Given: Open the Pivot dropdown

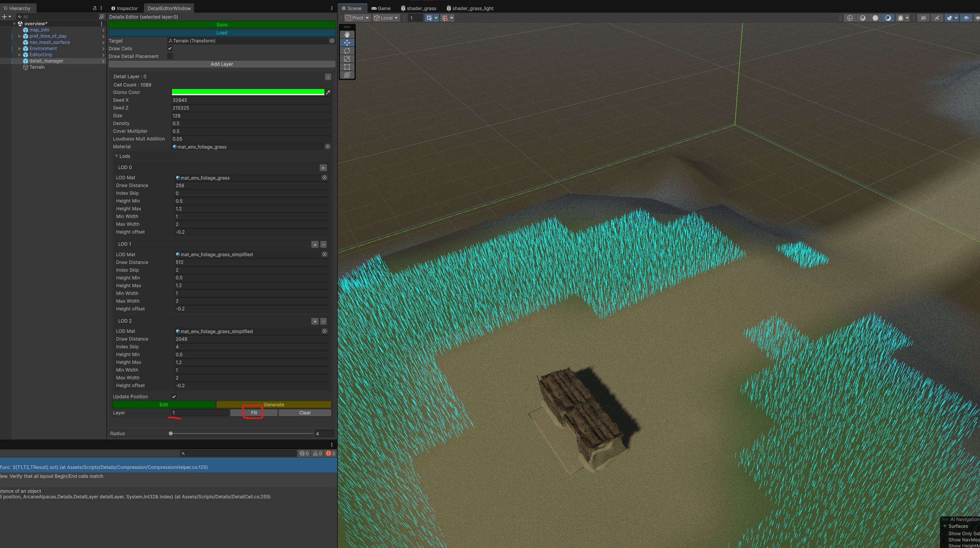Looking at the screenshot, I should click(x=357, y=18).
